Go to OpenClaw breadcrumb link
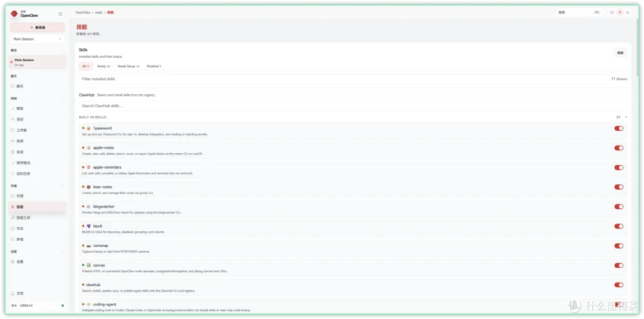Image resolution: width=644 pixels, height=319 pixels. [x=82, y=13]
